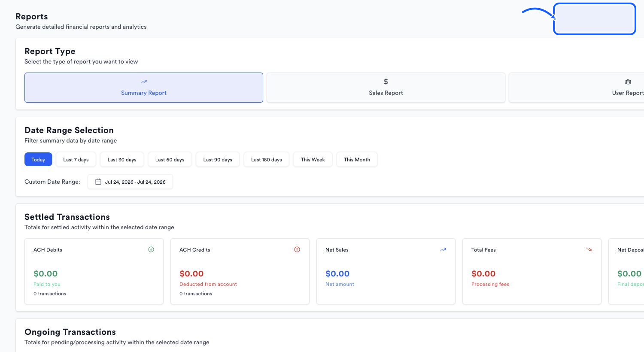
Task: Click the User Report people icon
Action: coord(628,82)
